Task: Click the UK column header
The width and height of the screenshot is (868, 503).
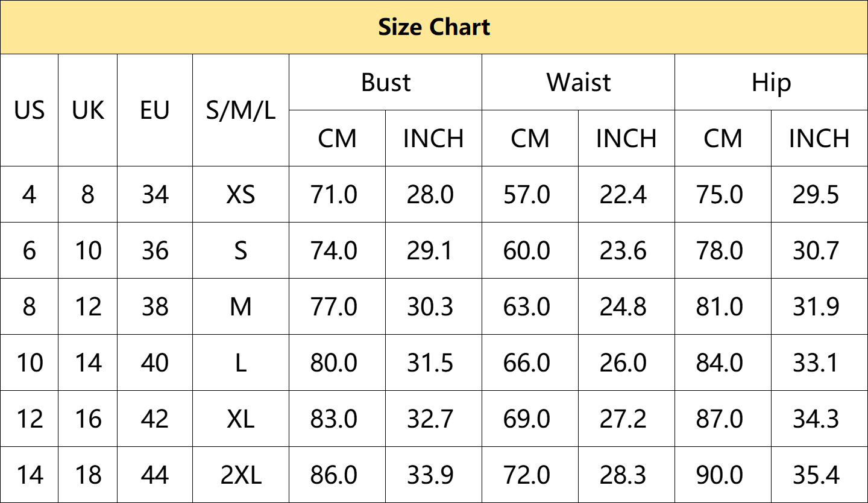Action: (88, 110)
